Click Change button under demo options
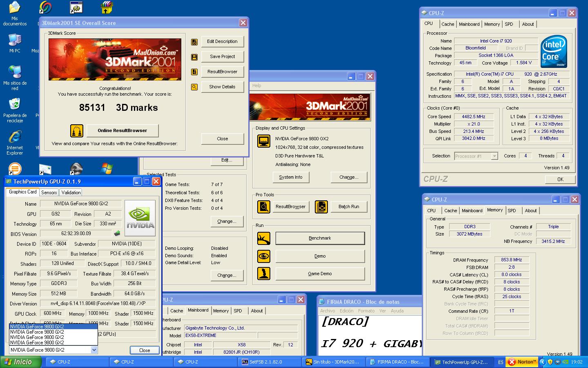 coord(227,276)
